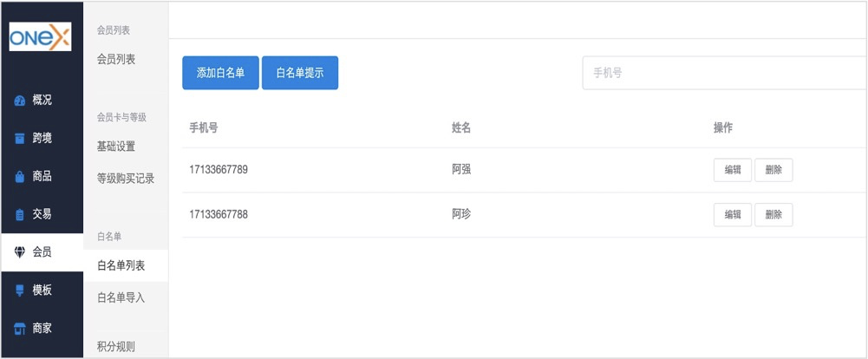
Task: Click the 添加白名单 button
Action: point(220,73)
